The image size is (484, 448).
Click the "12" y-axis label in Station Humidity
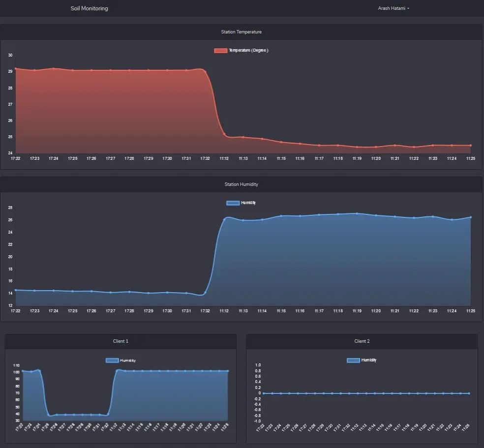tap(10, 305)
